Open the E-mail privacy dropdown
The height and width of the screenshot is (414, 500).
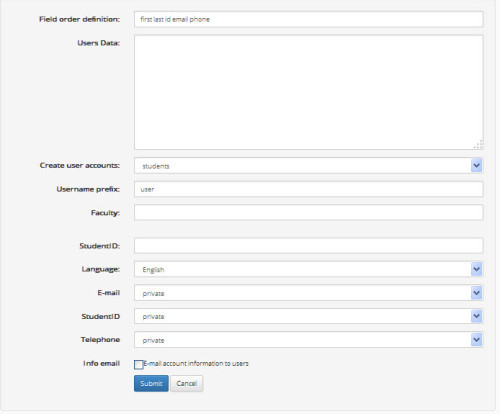click(308, 293)
